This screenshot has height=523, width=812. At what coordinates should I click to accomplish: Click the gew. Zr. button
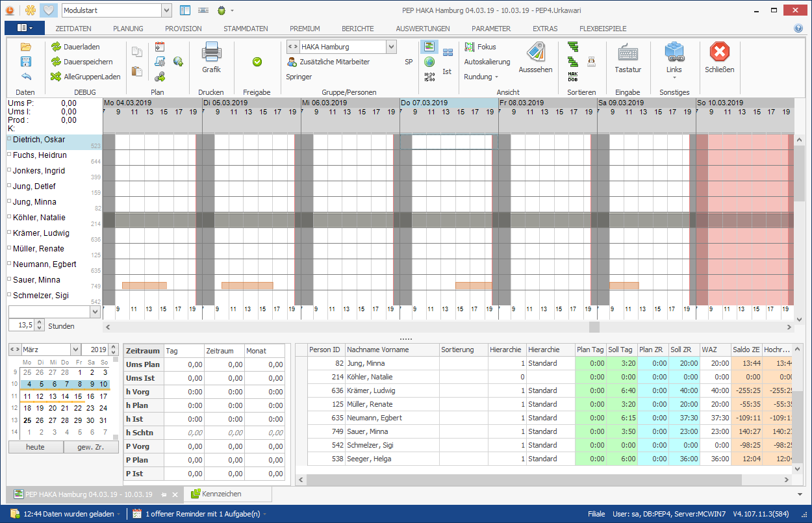(91, 447)
